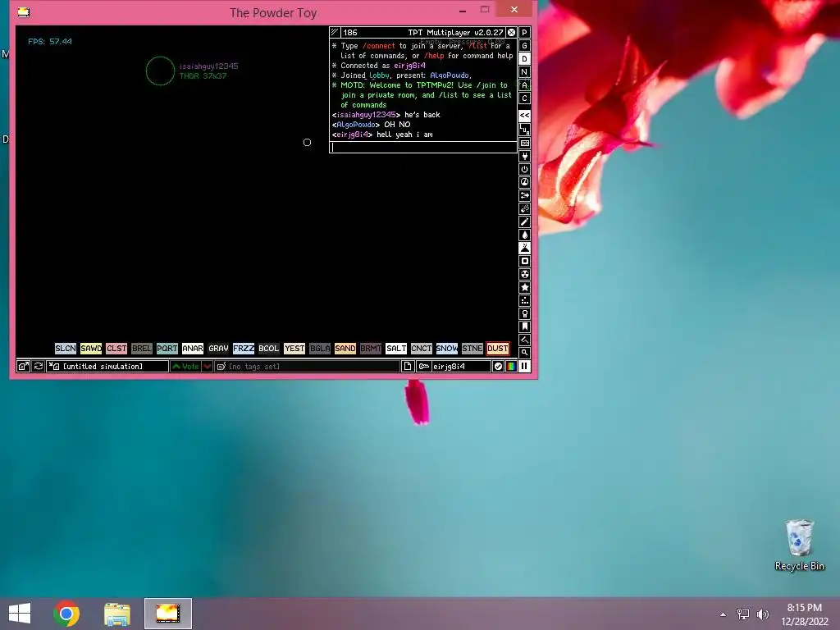840x630 pixels.
Task: Open the Windows Start button
Action: coord(20,614)
